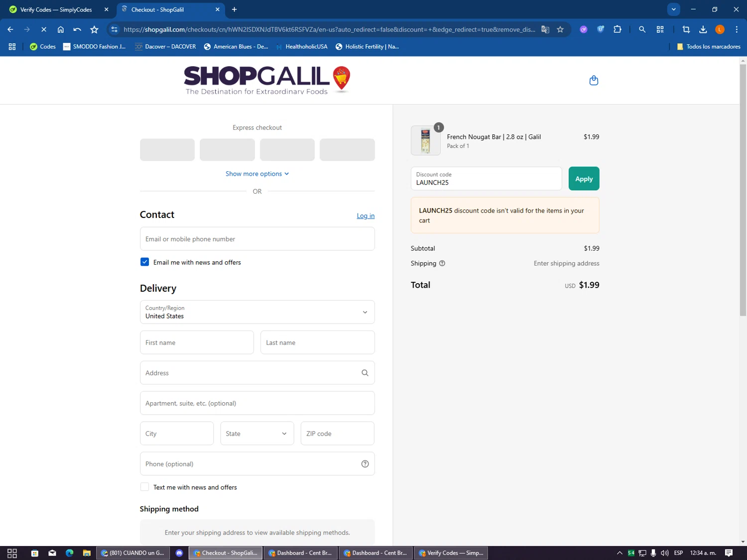
Task: Click the QR code icon in toolbar
Action: pyautogui.click(x=660, y=29)
